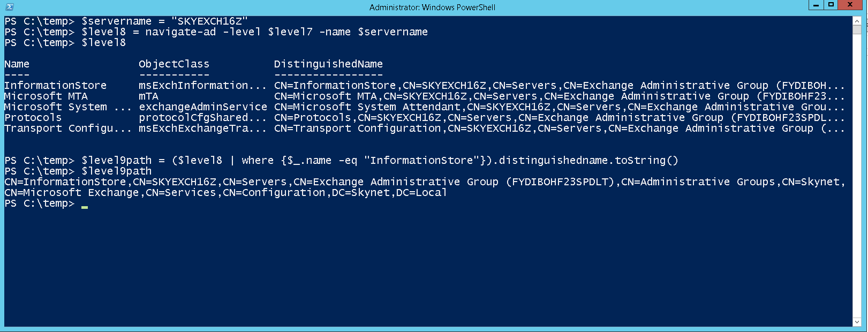This screenshot has width=868, height=332.
Task: Click the DistinguishedName column header
Action: (328, 64)
